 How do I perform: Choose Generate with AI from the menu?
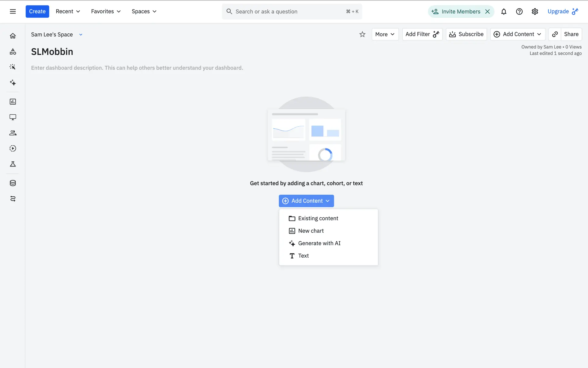319,243
